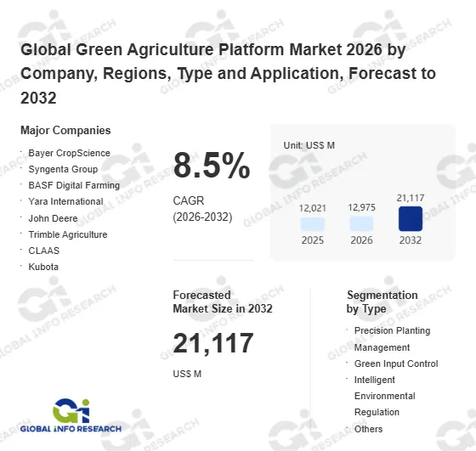The image size is (476, 451).
Task: Click the 8.5% CAGR figure
Action: 212,166
